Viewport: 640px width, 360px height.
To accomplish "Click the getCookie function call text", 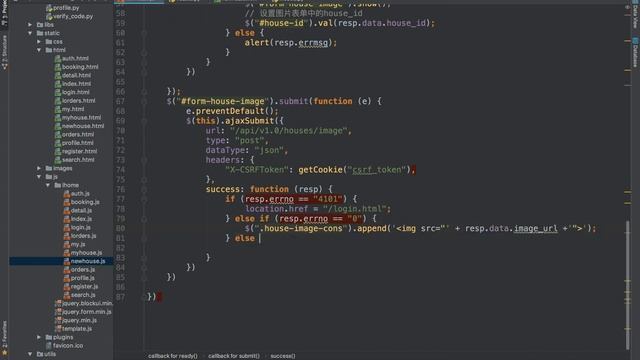I will 320,170.
